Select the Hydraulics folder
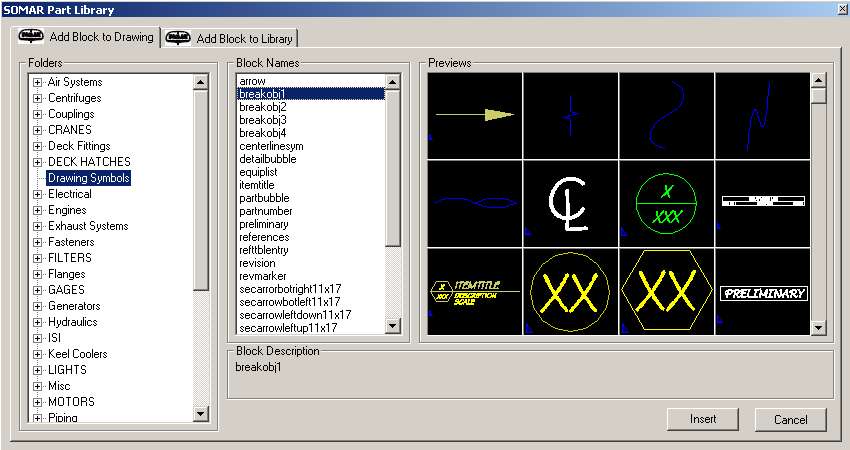This screenshot has height=450, width=850. [x=73, y=322]
